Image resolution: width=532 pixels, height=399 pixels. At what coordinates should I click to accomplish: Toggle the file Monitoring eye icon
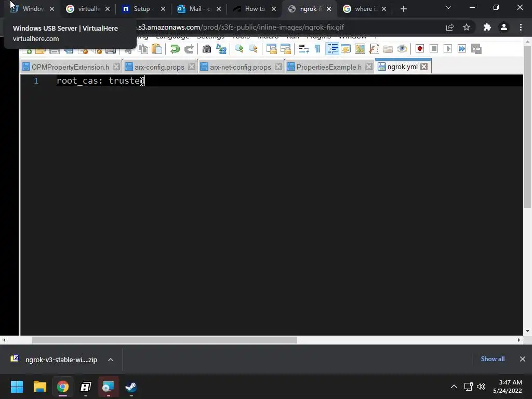click(x=402, y=49)
